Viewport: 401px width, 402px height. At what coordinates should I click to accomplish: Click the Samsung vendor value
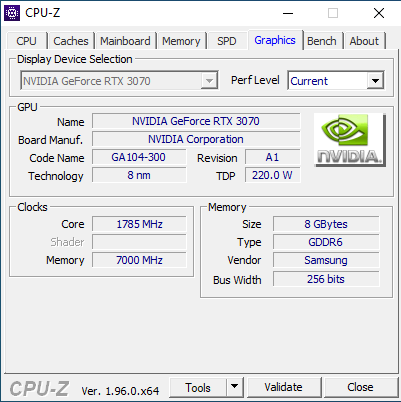[326, 260]
